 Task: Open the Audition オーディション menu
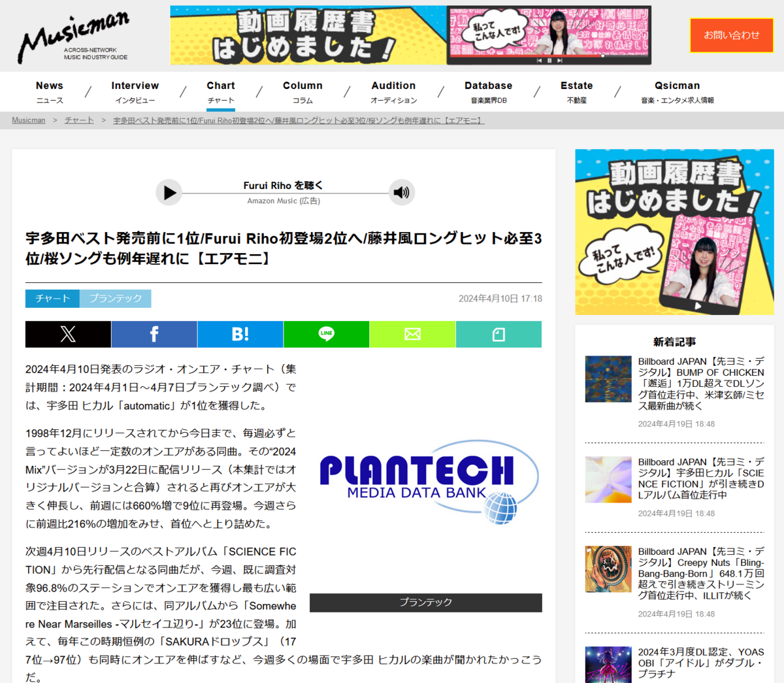pyautogui.click(x=393, y=92)
